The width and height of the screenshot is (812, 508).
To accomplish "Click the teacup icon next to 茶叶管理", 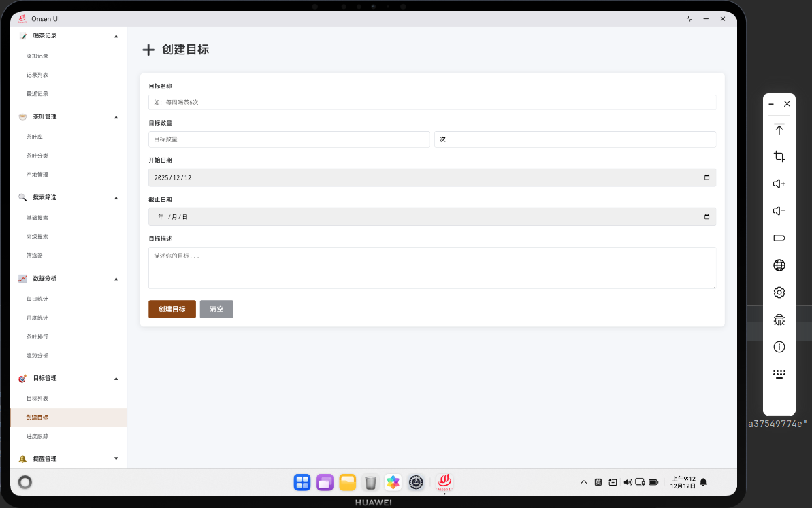I will [x=22, y=116].
